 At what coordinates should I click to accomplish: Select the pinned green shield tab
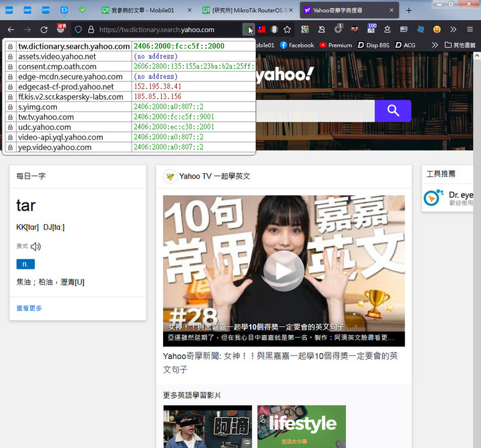click(82, 10)
